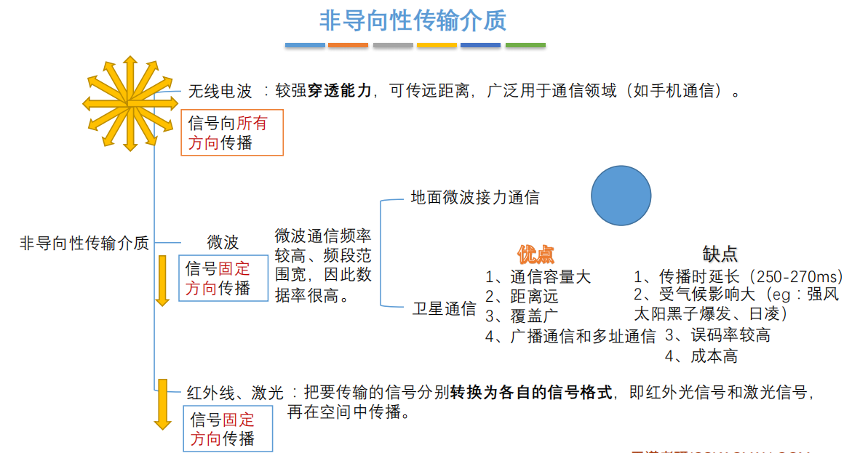
Task: Toggle the orange 信号向所有方向传播 box
Action: [x=231, y=132]
